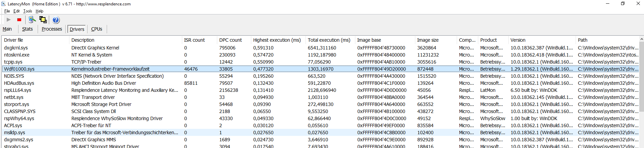Viewport: 644px width, 148px height.
Task: Start latency monitoring with the play icon
Action: coord(9,20)
